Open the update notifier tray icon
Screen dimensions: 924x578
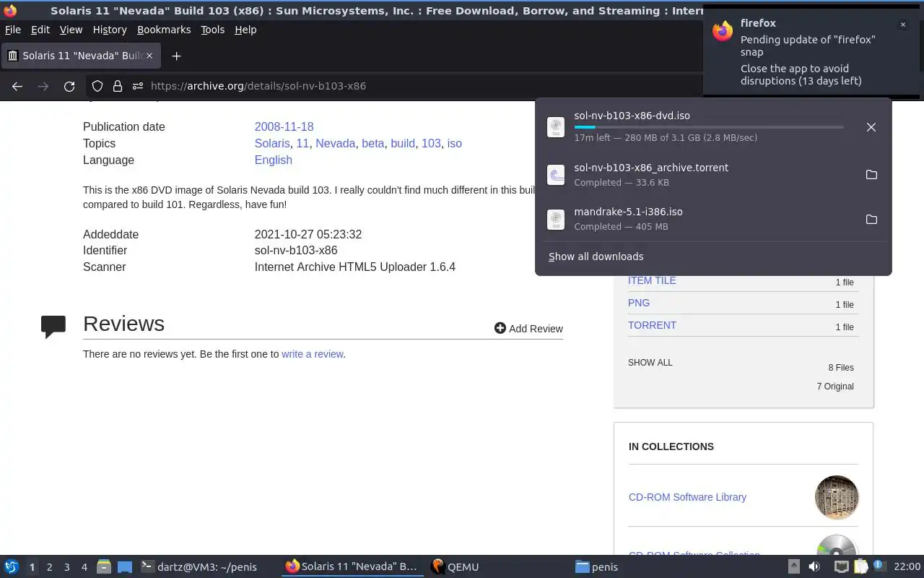(879, 566)
